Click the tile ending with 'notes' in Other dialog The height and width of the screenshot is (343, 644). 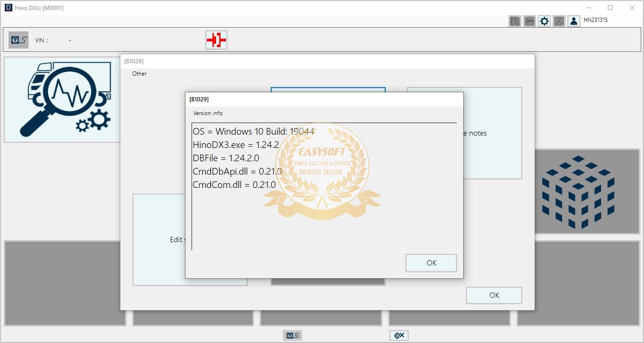click(x=492, y=133)
